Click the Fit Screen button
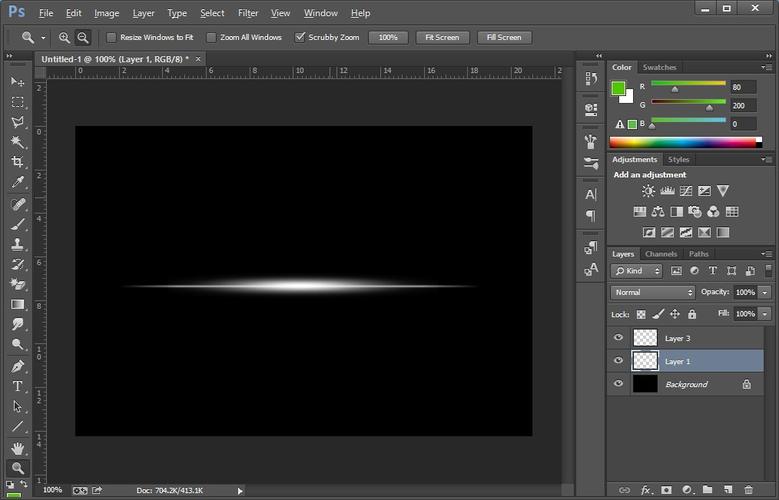 (x=441, y=38)
